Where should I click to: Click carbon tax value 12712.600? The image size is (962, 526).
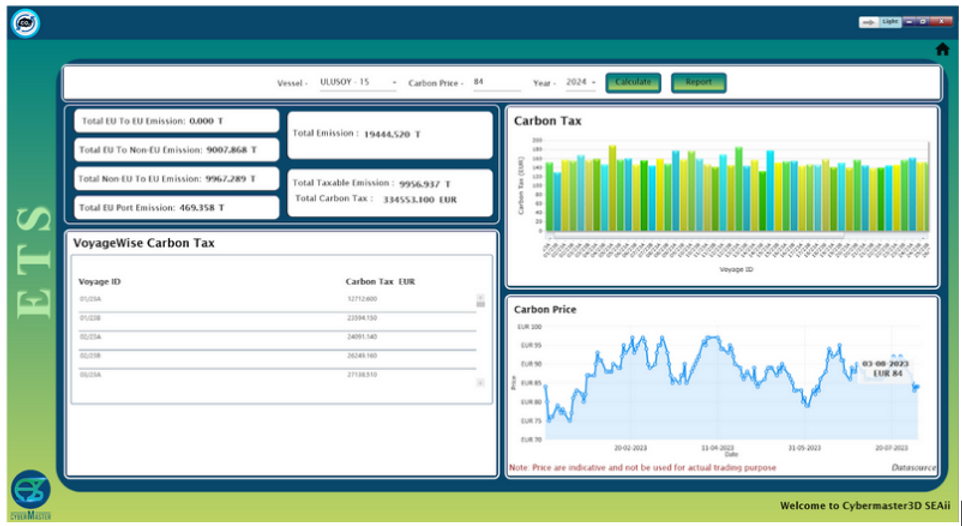(362, 300)
